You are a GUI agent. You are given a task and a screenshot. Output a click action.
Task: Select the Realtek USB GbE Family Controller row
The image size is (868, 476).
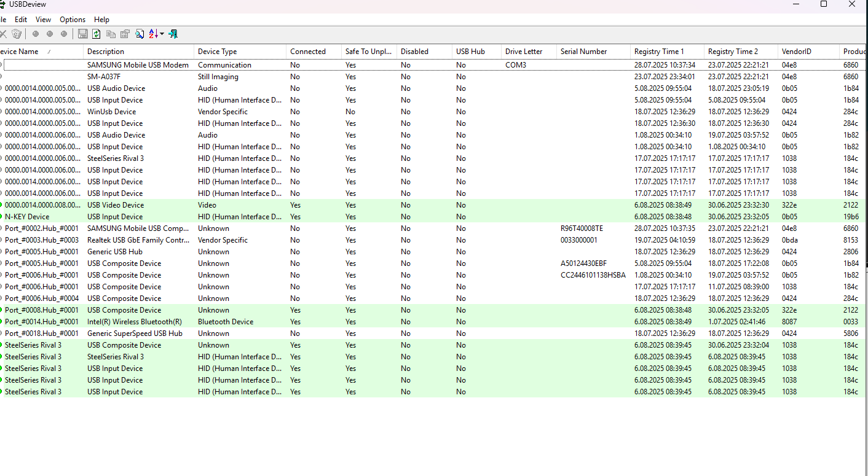[433, 240]
